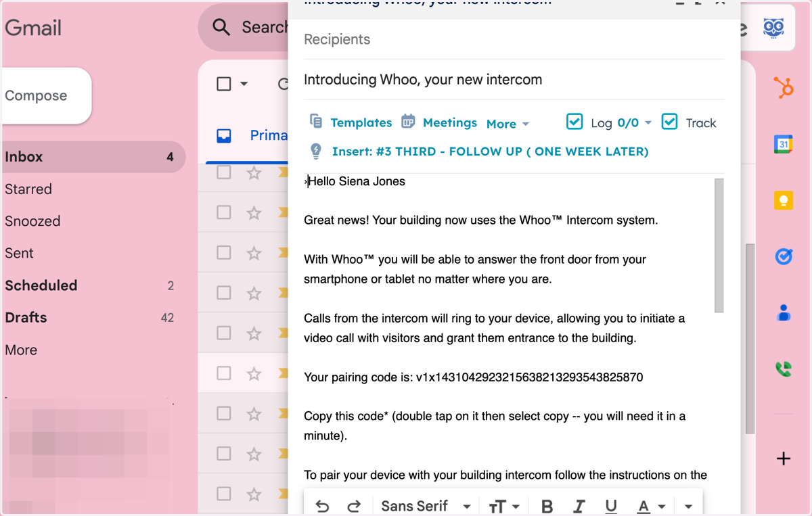
Task: Click 'Great news! Your building' sentence
Action: (x=481, y=220)
